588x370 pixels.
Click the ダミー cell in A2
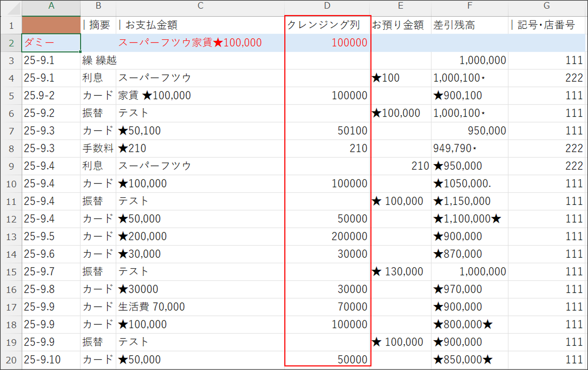51,43
